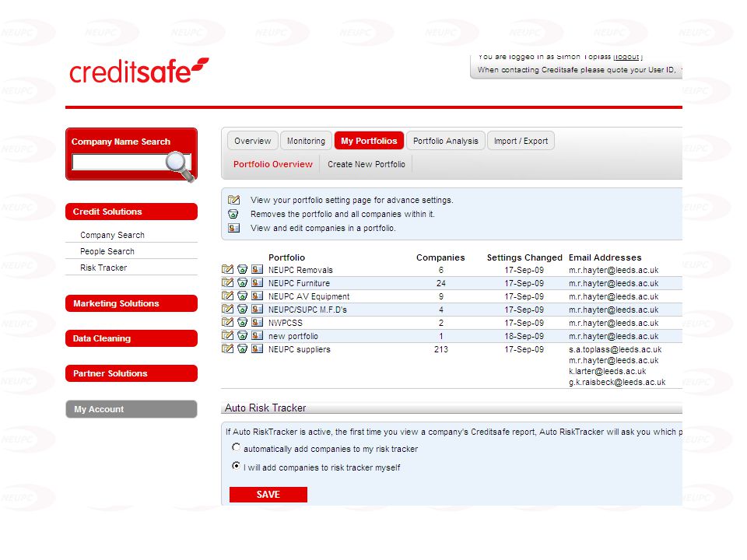Screen dimensions: 747x560
Task: Open settings for NEUPC suppliers portfolio
Action: [228, 349]
